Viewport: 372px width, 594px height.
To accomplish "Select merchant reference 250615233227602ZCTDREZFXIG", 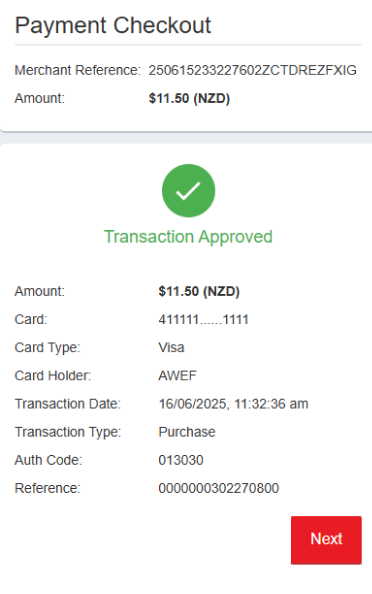I will click(x=253, y=70).
